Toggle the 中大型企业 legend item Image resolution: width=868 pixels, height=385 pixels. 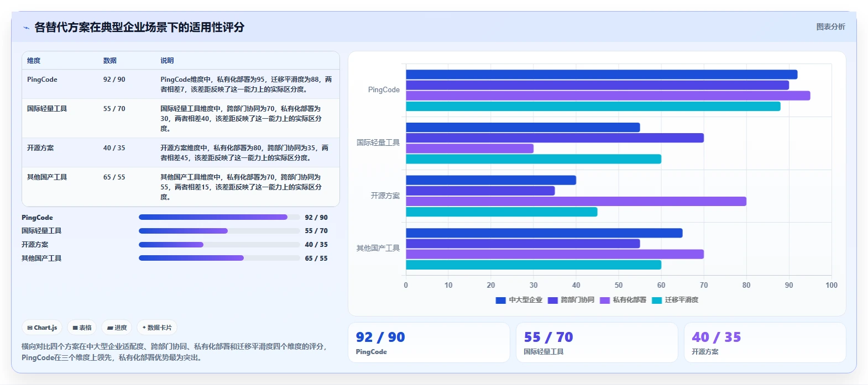pos(519,300)
